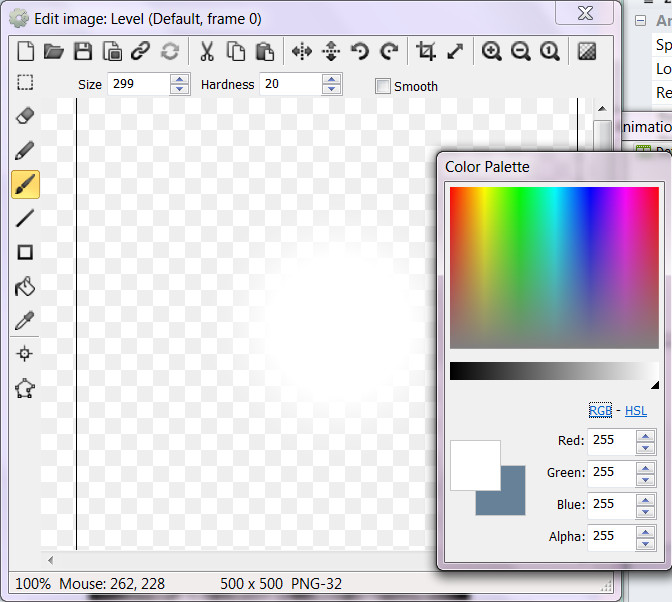Click the Save image icon

click(x=84, y=52)
